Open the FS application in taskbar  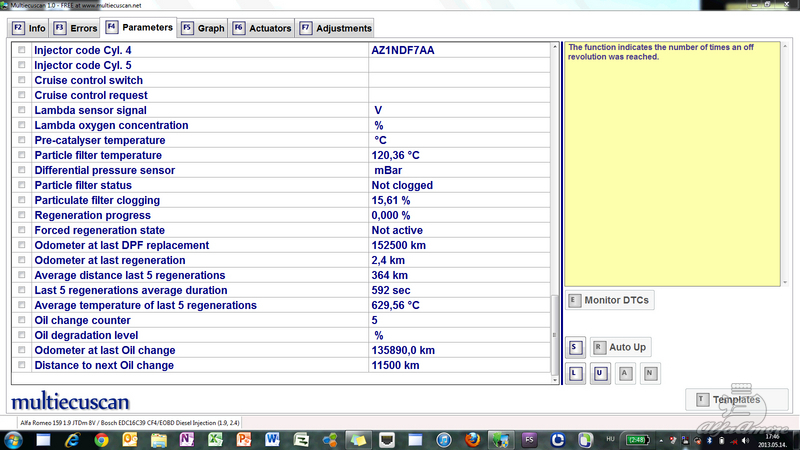[529, 440]
